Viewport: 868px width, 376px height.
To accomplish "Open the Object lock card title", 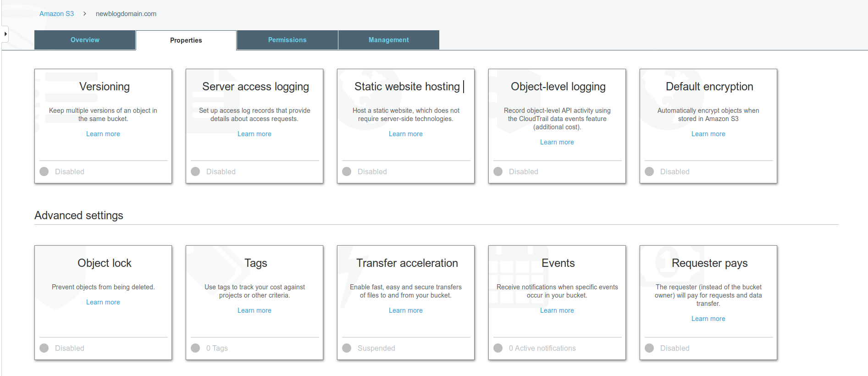I will (105, 263).
